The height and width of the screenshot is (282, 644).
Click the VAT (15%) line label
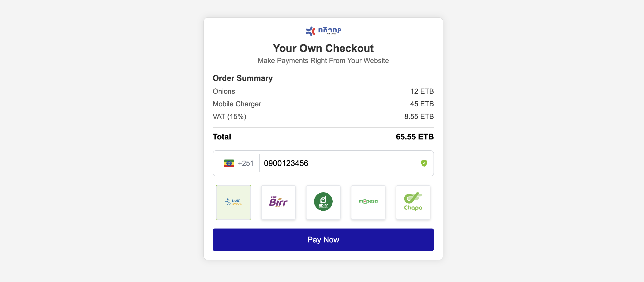(x=229, y=116)
